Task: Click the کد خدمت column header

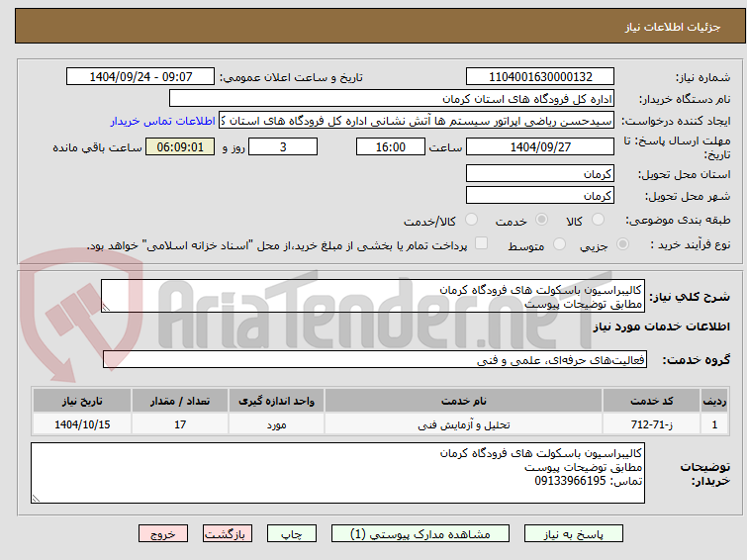Action: click(x=651, y=401)
